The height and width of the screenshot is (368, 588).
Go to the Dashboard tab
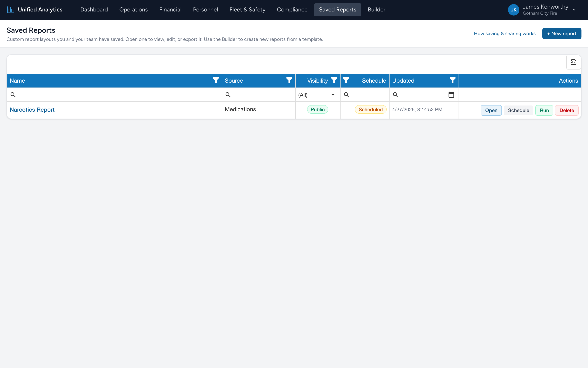(94, 10)
